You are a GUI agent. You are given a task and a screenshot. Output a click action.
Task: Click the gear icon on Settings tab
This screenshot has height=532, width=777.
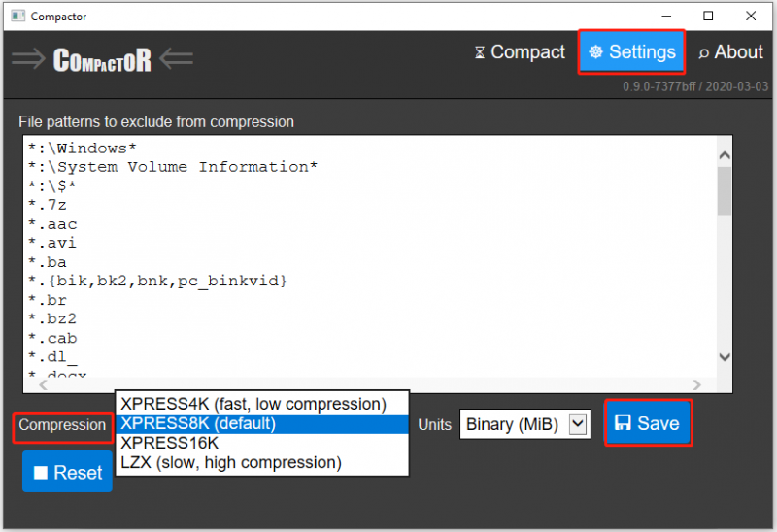[595, 51]
